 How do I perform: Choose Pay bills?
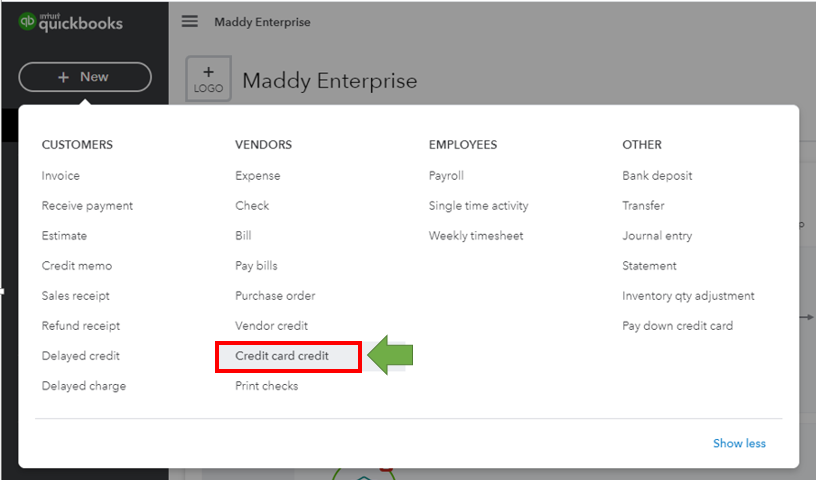[256, 266]
